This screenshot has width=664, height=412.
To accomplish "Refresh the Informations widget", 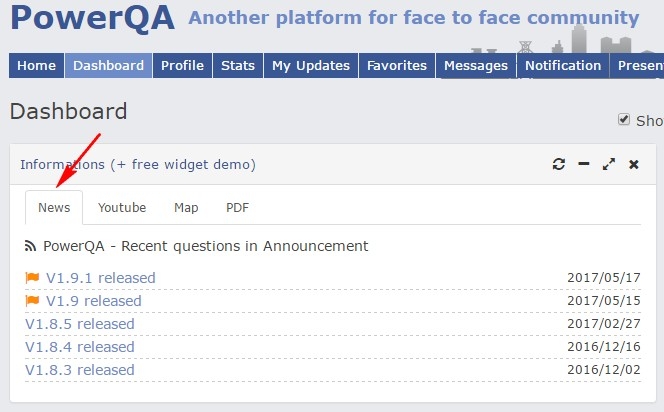I will pyautogui.click(x=559, y=164).
